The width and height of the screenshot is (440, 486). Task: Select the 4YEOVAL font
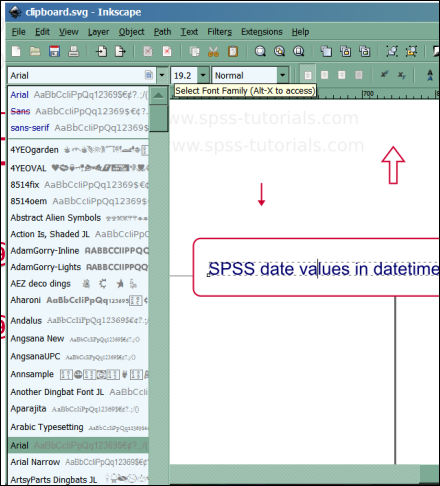(78, 168)
